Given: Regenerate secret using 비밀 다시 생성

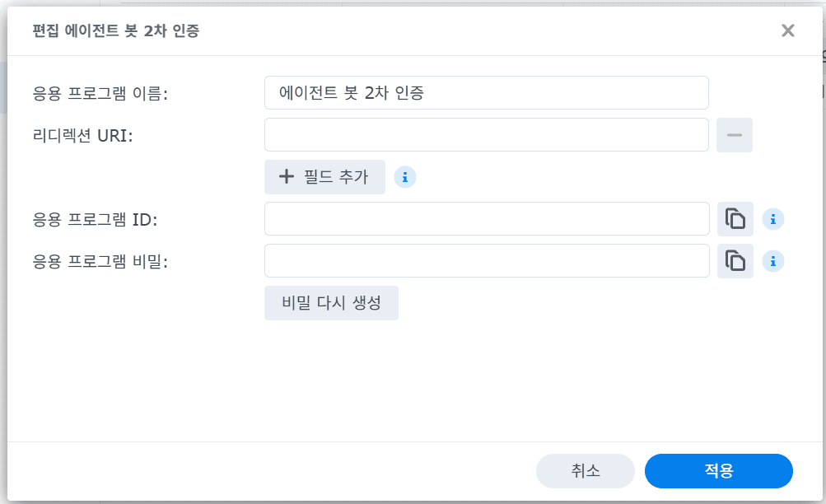Looking at the screenshot, I should click(x=331, y=303).
